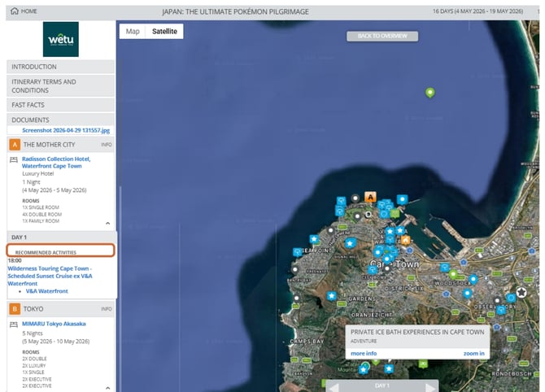Screen dimensions: 545x392
Task: Open the Introduction section
Action: [x=60, y=67]
